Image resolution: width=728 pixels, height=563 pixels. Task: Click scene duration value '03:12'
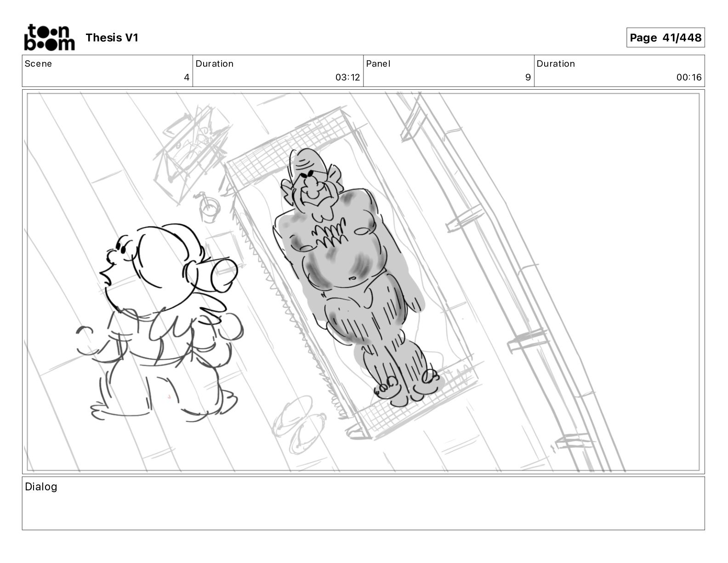[x=347, y=77]
